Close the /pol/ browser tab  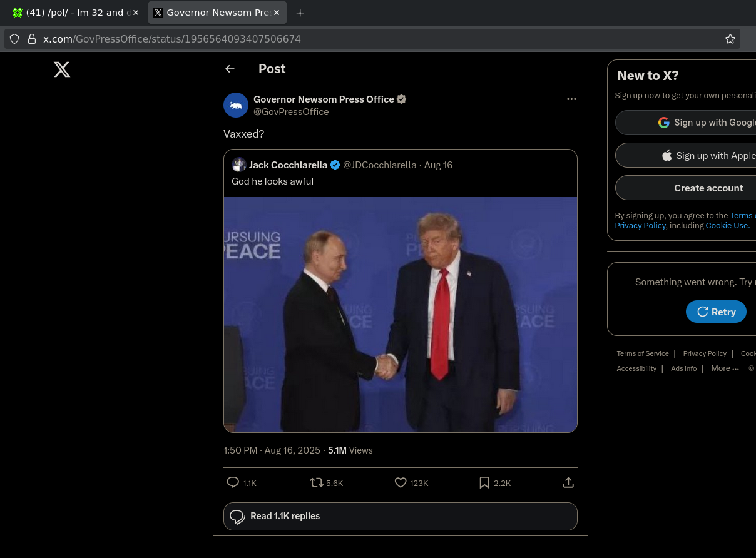click(x=136, y=13)
